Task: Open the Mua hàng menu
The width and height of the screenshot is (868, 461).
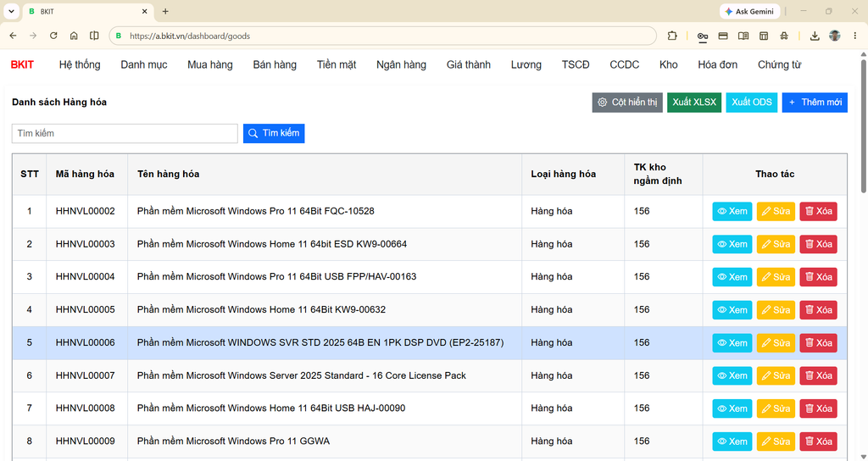Action: tap(210, 64)
